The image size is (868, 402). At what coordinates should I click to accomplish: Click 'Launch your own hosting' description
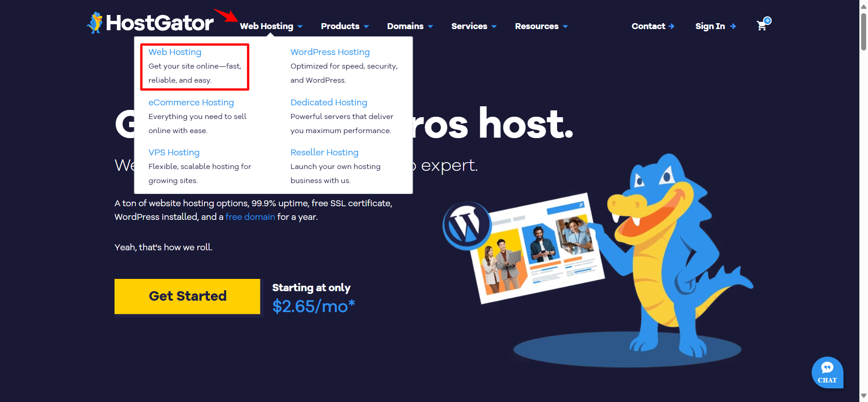(335, 167)
